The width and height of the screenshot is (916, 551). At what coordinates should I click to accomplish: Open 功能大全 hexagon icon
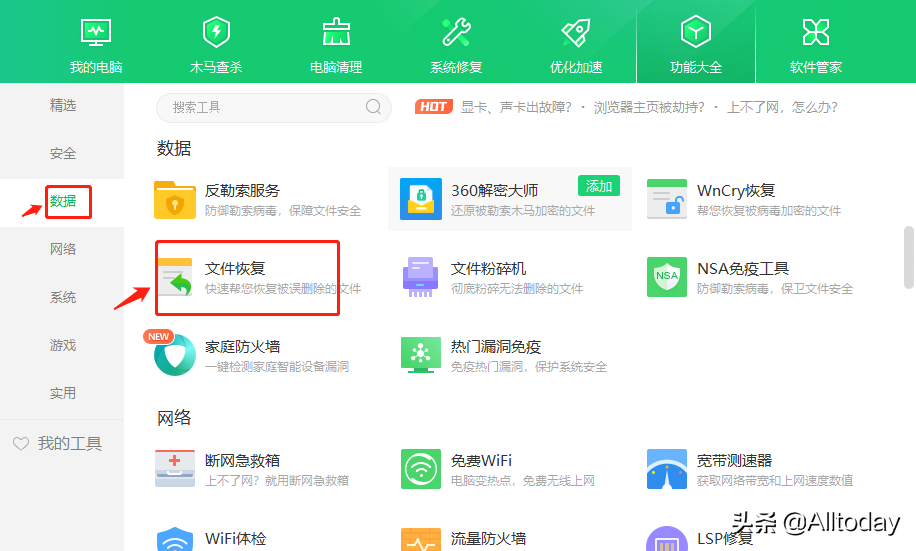click(x=696, y=32)
